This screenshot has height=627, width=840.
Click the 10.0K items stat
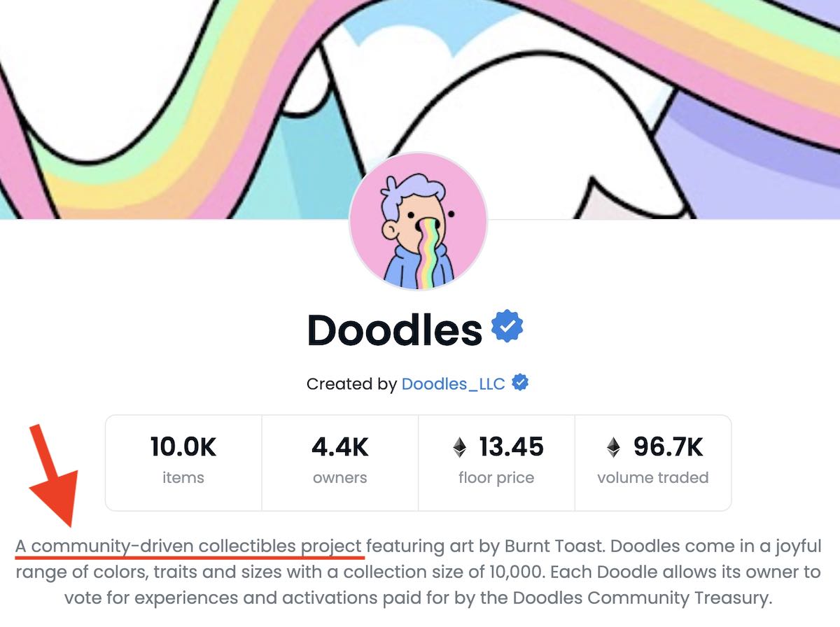click(183, 462)
